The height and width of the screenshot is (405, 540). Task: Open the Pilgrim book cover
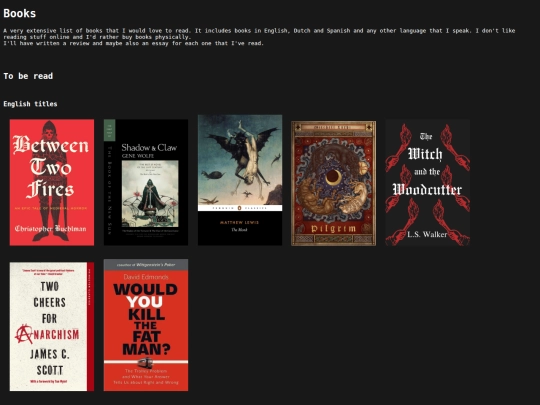pyautogui.click(x=334, y=183)
